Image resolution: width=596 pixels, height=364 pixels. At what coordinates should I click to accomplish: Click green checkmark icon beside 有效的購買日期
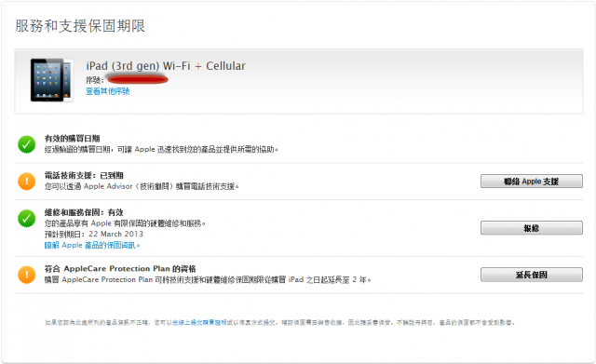tap(27, 144)
